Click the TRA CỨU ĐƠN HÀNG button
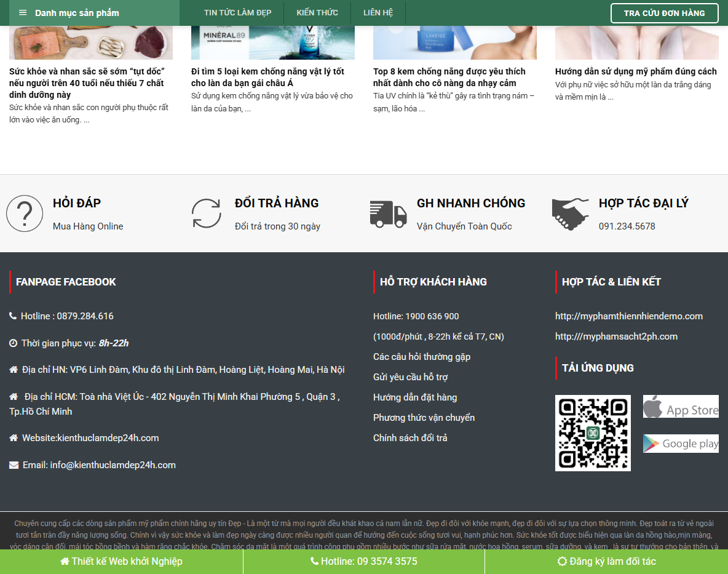Image resolution: width=728 pixels, height=574 pixels. tap(664, 12)
